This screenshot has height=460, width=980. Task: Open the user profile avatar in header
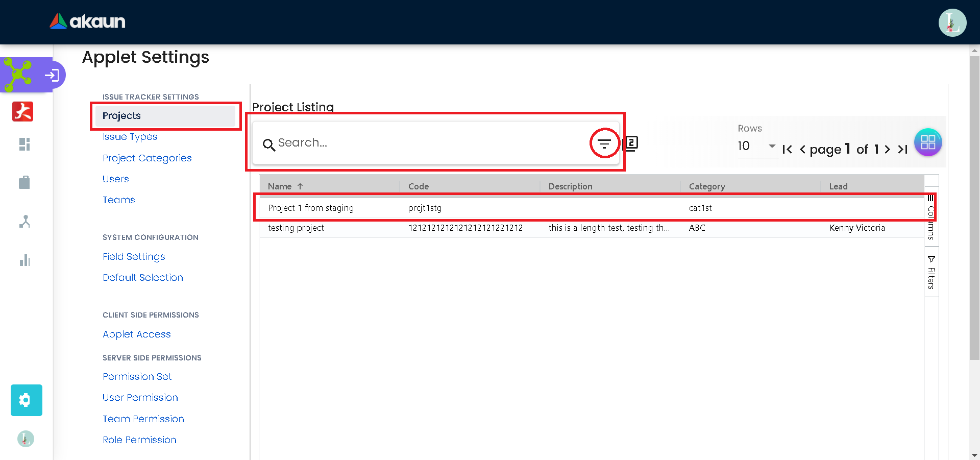point(952,23)
